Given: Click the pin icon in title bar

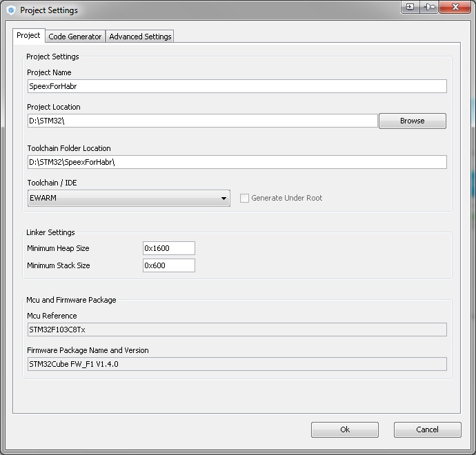Looking at the screenshot, I should (429, 7).
